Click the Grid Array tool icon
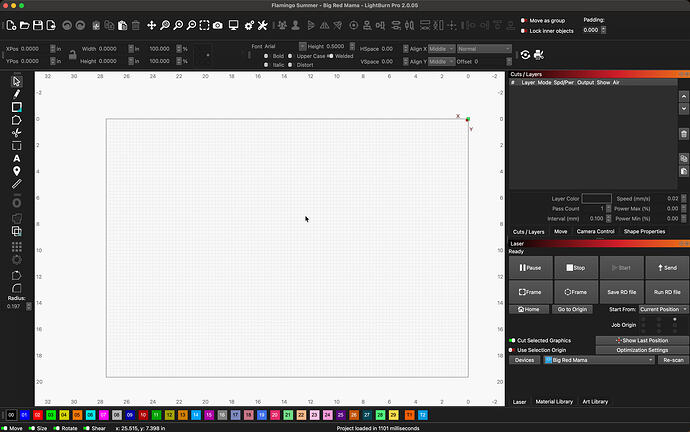 pos(17,247)
